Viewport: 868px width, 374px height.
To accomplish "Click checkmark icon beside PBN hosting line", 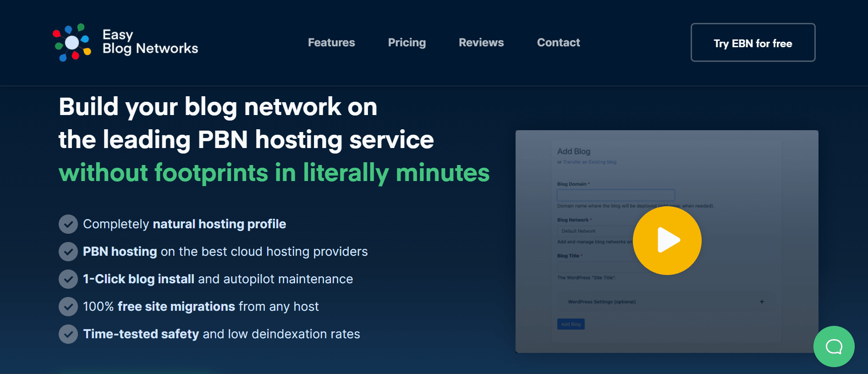I will point(68,252).
